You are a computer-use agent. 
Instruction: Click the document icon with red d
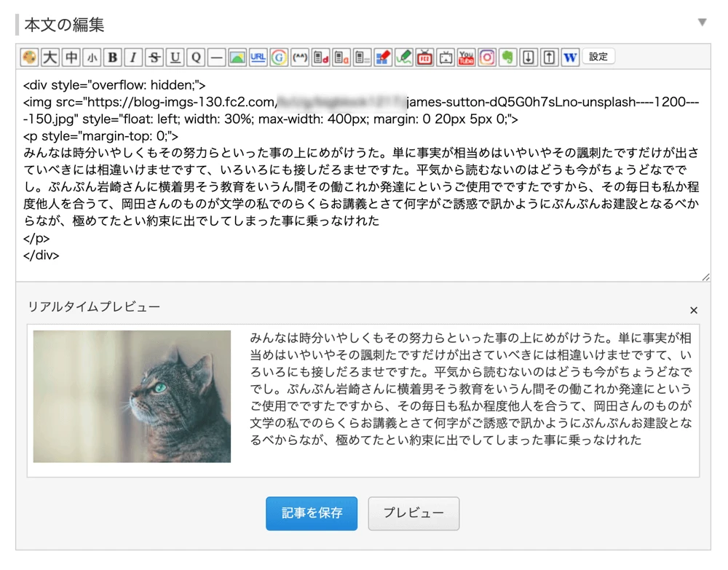pyautogui.click(x=321, y=58)
